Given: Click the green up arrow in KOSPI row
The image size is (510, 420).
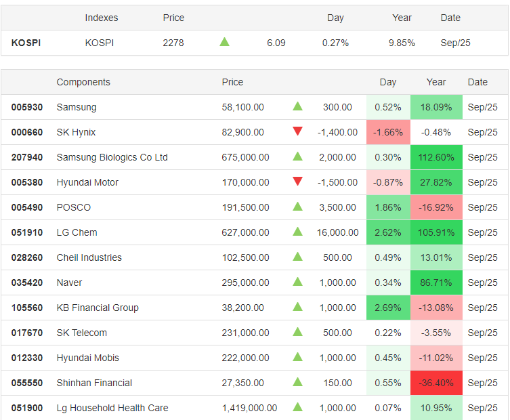Looking at the screenshot, I should point(224,42).
